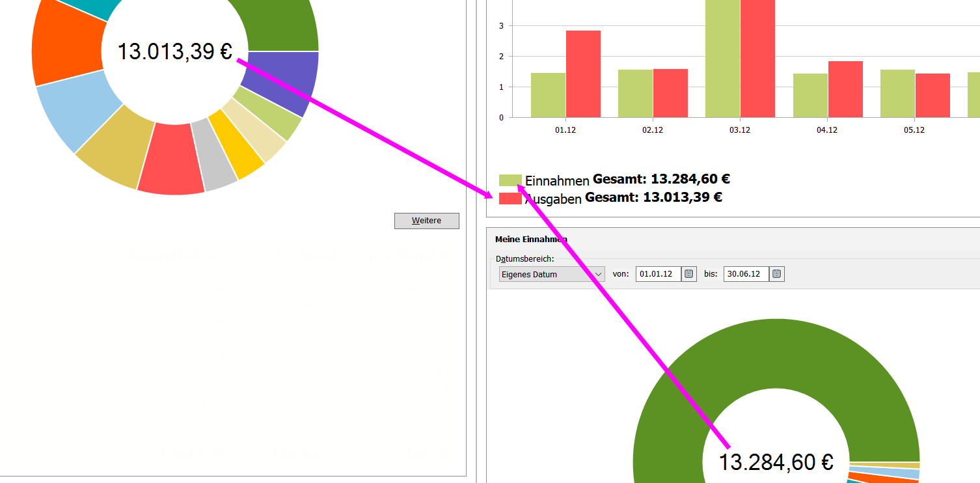
Task: Open the calendar picker for the bis date
Action: click(x=776, y=274)
